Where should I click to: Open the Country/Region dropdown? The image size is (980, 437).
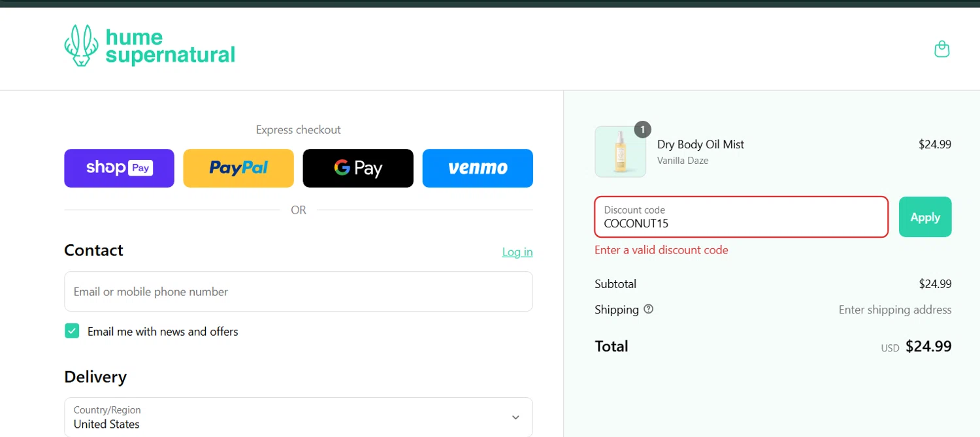point(299,417)
